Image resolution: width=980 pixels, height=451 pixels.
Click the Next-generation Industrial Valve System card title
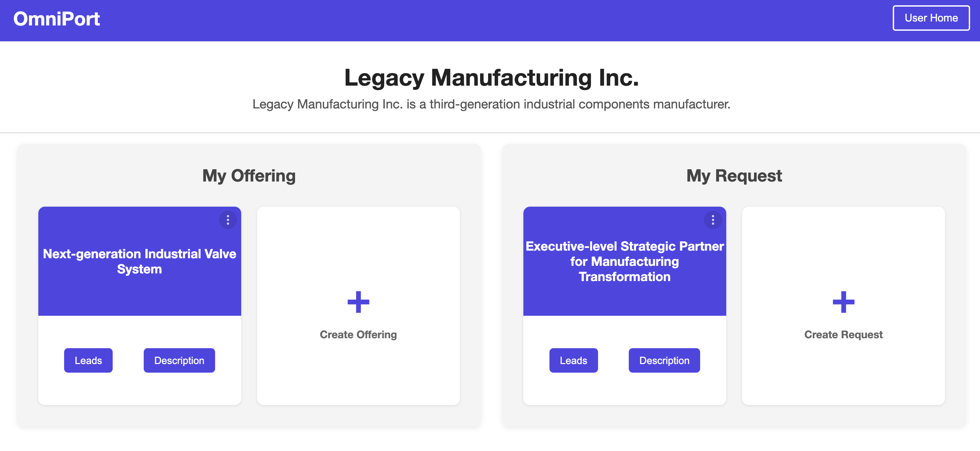[140, 262]
